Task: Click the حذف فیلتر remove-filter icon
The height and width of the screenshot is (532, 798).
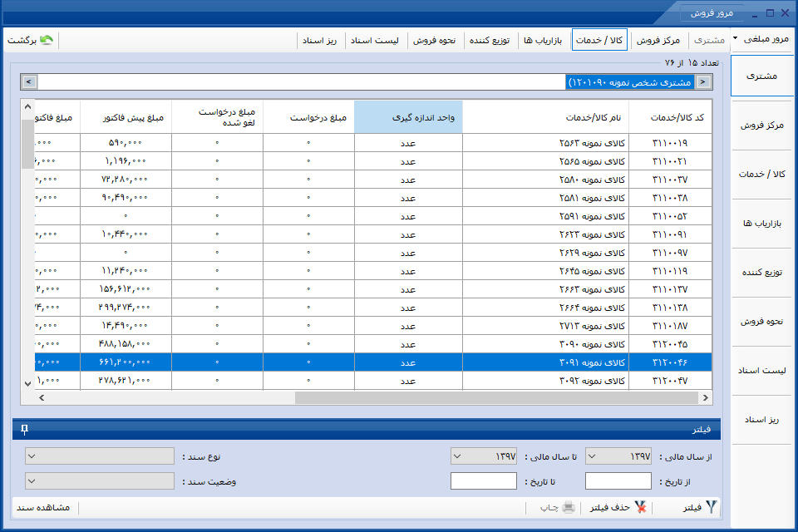Action: point(640,507)
